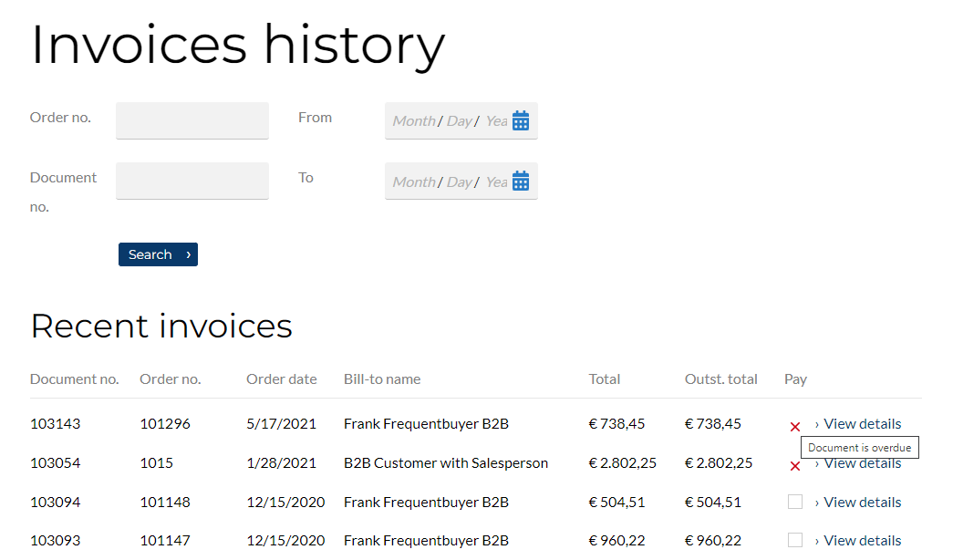Screen dimensions: 953x560
Task: Click the Total column header
Action: click(604, 379)
